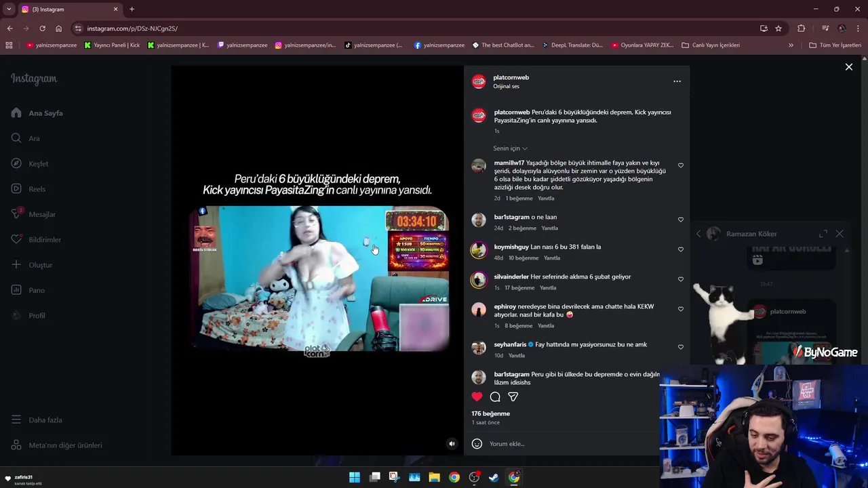Viewport: 868px width, 488px height.
Task: Go to Keşfet explore page
Action: click(x=30, y=163)
